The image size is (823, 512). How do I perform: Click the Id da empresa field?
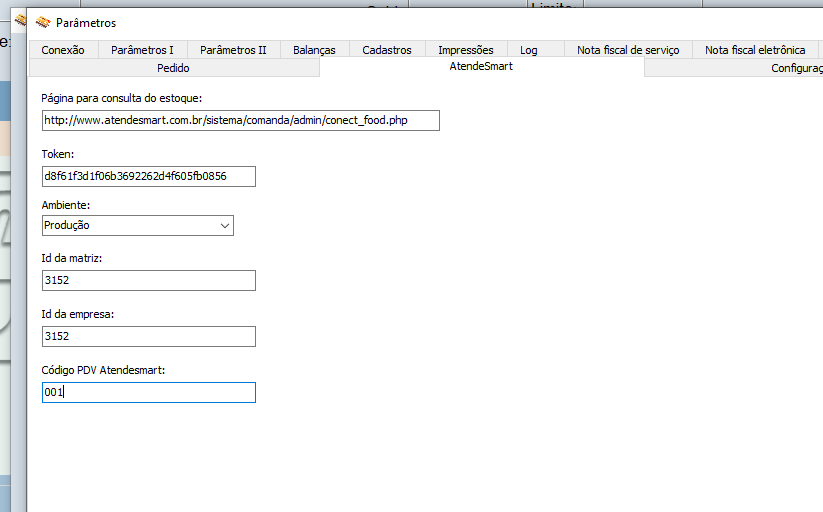coord(149,337)
